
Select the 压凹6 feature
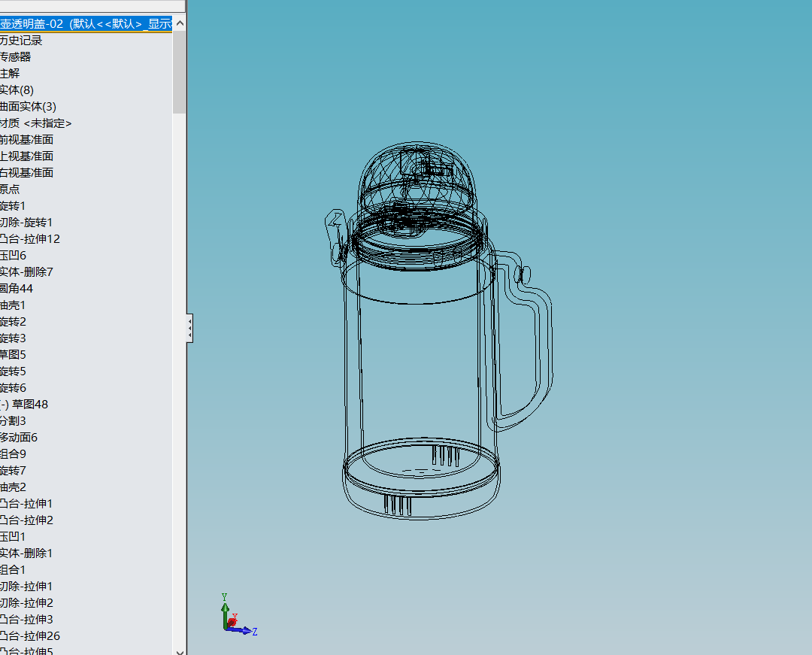[13, 255]
